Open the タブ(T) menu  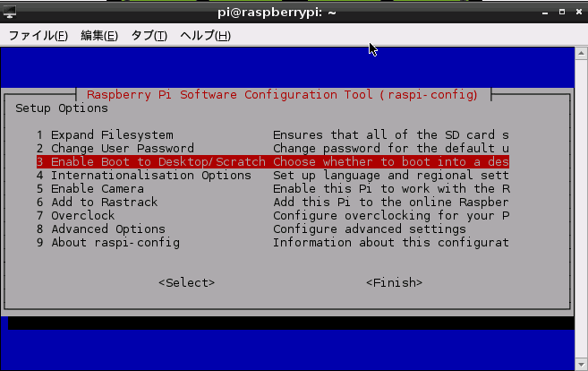click(149, 36)
